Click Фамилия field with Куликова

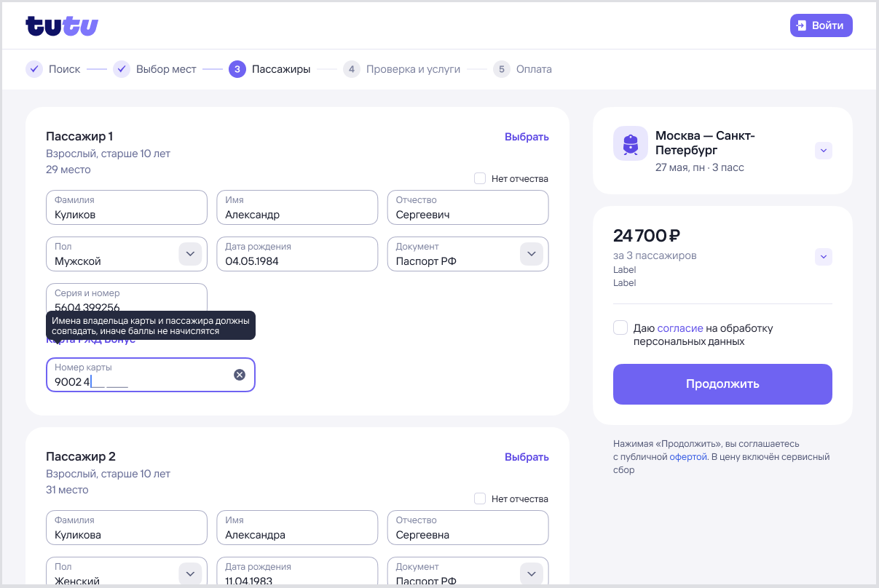[x=127, y=528]
